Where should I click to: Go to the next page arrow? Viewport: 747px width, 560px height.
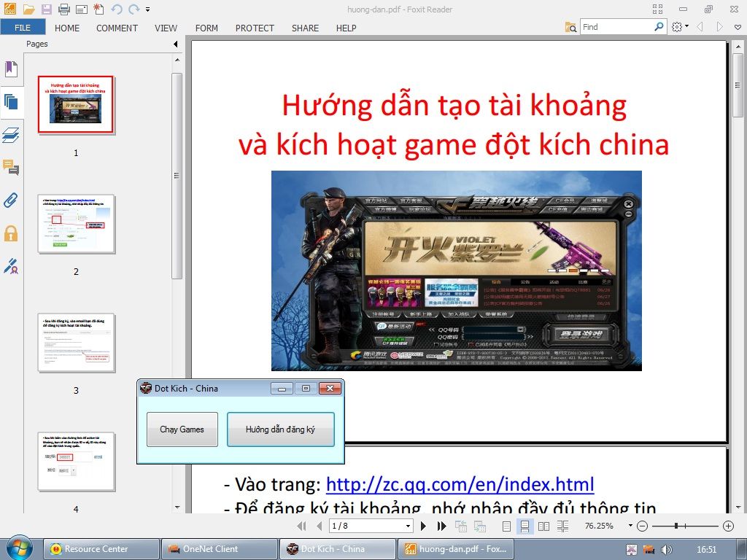[x=423, y=526]
